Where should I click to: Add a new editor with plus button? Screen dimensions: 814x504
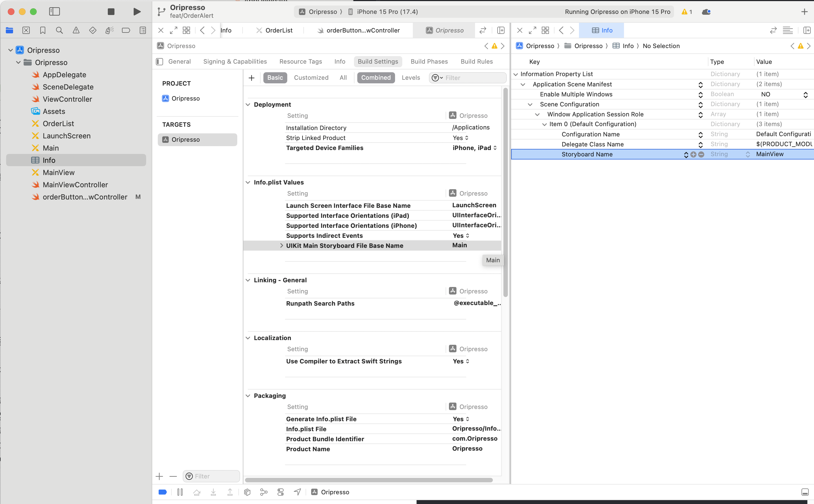tap(804, 12)
